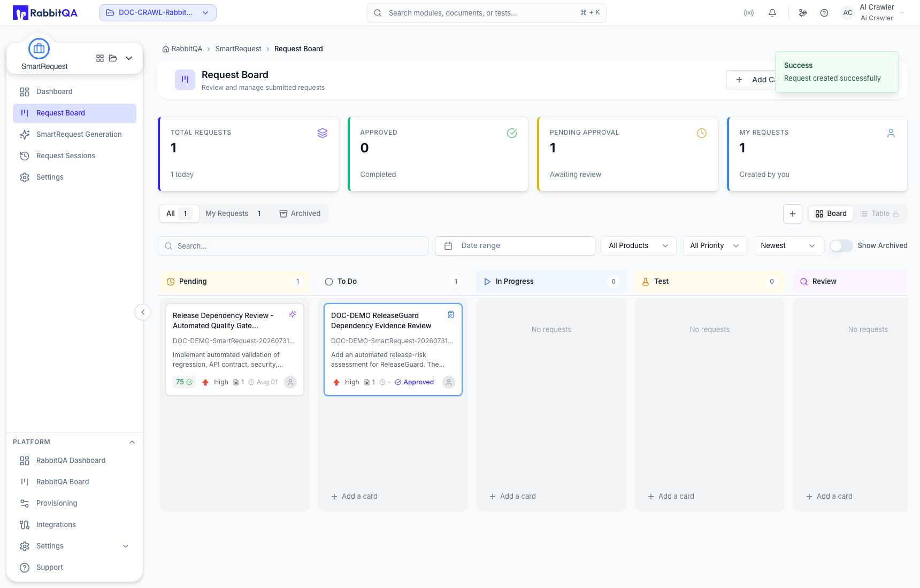Click the Test column flask icon
The image size is (920, 588).
pos(646,282)
